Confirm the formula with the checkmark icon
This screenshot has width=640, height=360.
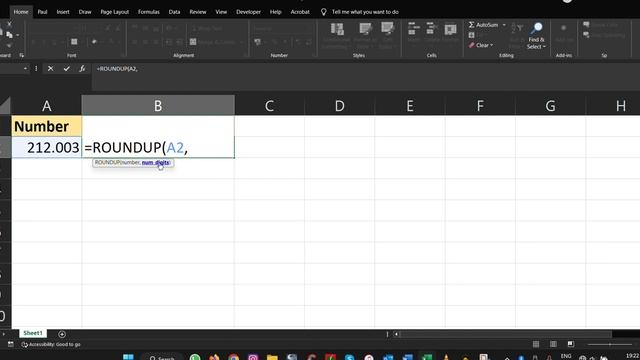coord(67,69)
